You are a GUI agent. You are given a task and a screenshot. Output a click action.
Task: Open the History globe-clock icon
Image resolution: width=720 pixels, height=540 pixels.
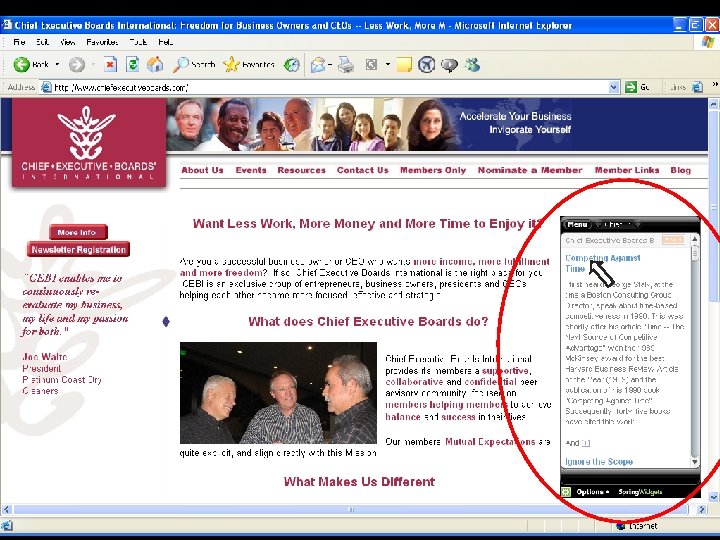pos(292,65)
